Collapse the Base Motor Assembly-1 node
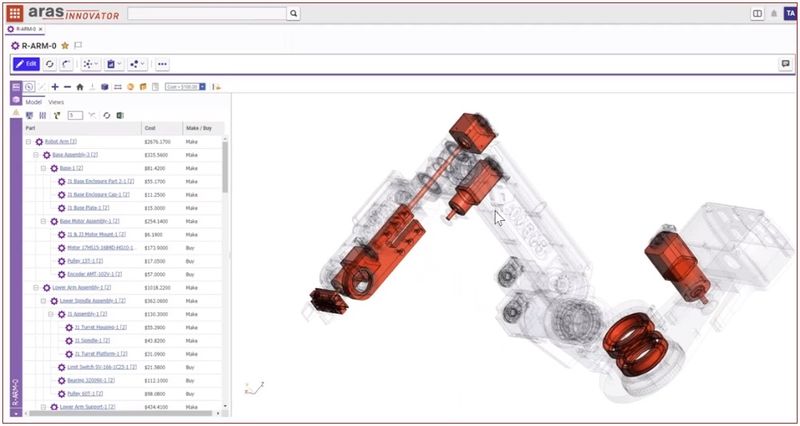 point(43,221)
